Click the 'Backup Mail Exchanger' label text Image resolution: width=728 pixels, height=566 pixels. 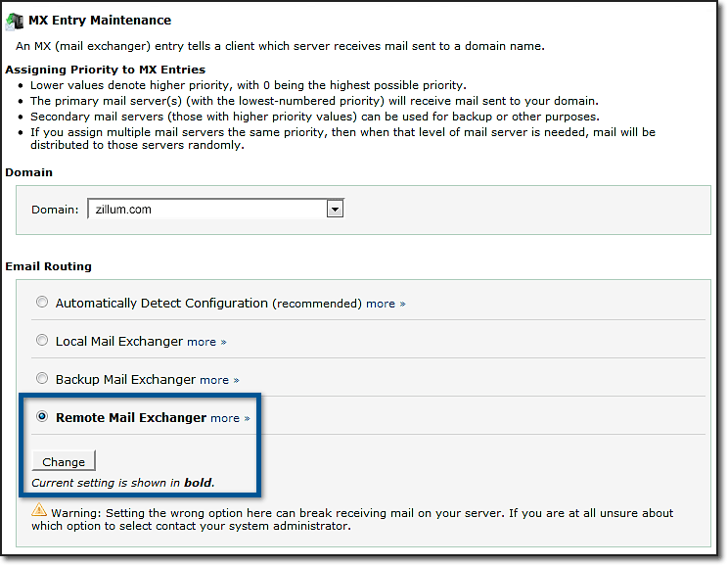125,379
